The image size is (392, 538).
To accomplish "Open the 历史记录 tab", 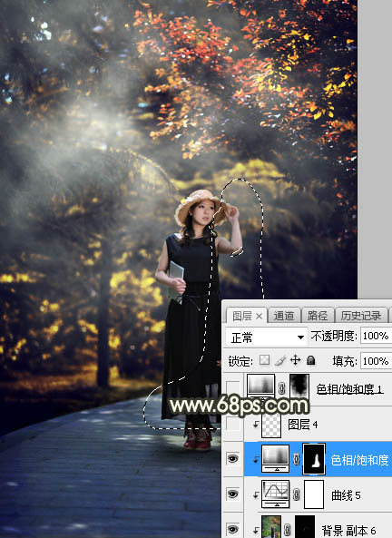I will (x=361, y=316).
